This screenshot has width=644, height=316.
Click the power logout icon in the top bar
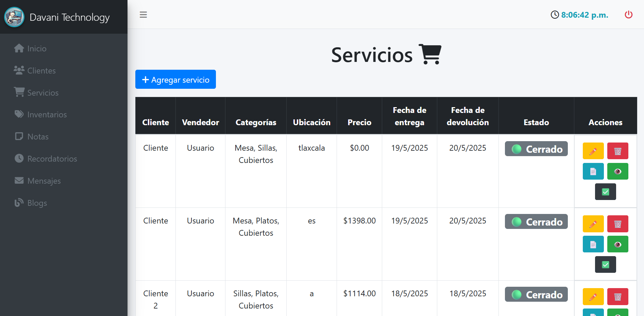(628, 15)
